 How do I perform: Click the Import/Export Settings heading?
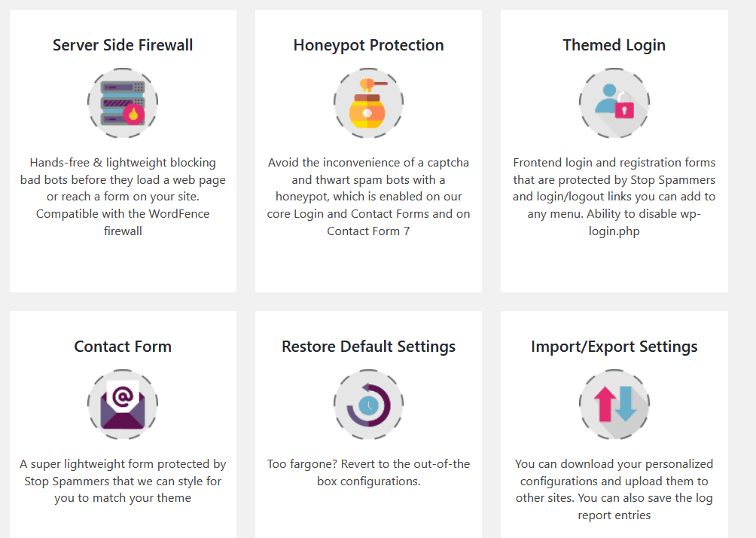click(614, 347)
